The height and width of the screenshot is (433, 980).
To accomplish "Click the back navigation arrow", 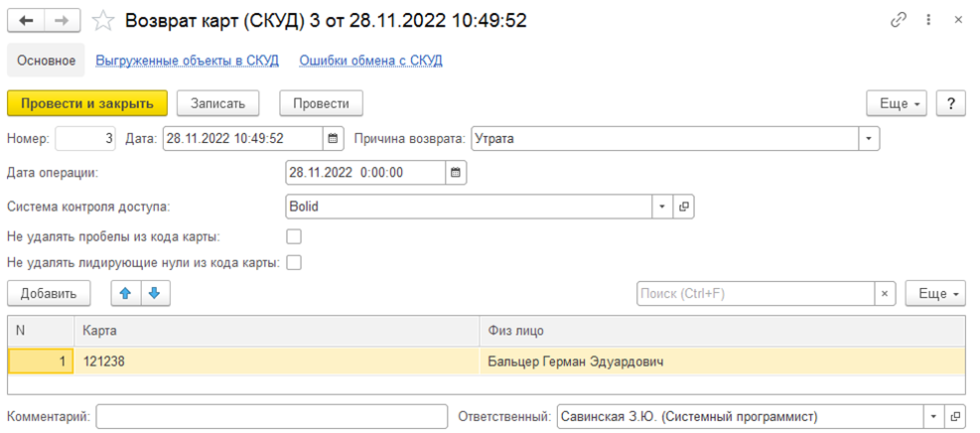I will (27, 20).
